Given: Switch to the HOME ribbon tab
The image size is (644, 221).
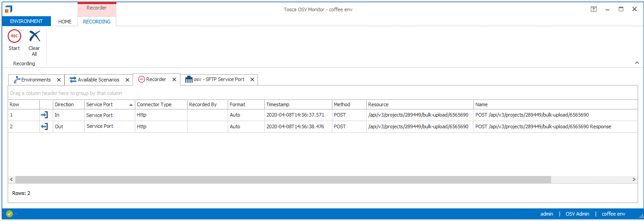Looking at the screenshot, I should tap(65, 22).
